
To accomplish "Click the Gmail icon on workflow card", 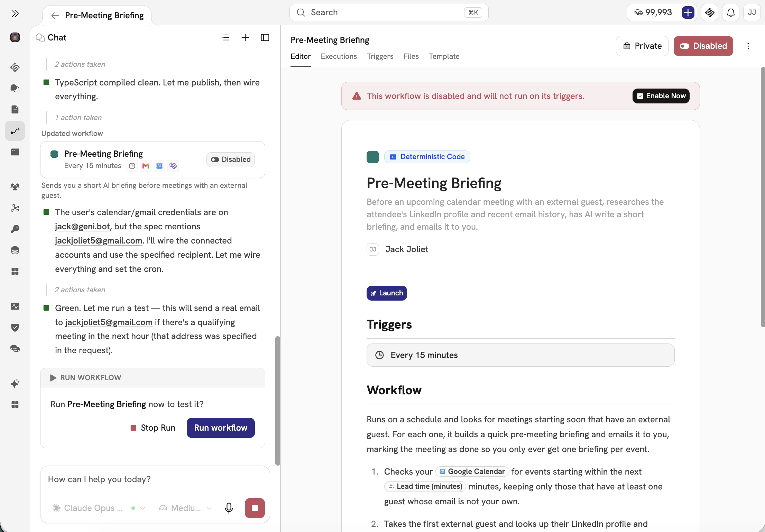I will pos(146,166).
